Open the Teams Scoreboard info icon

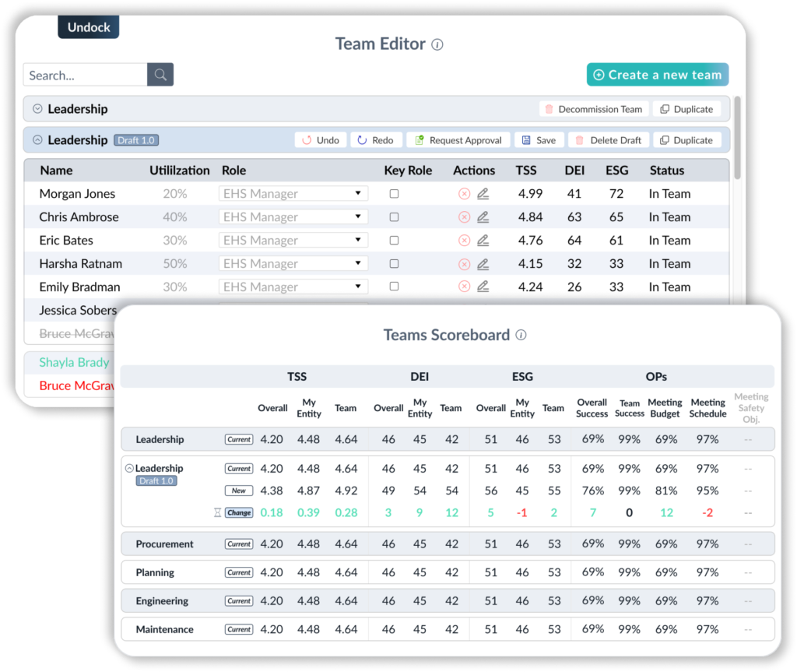(520, 335)
